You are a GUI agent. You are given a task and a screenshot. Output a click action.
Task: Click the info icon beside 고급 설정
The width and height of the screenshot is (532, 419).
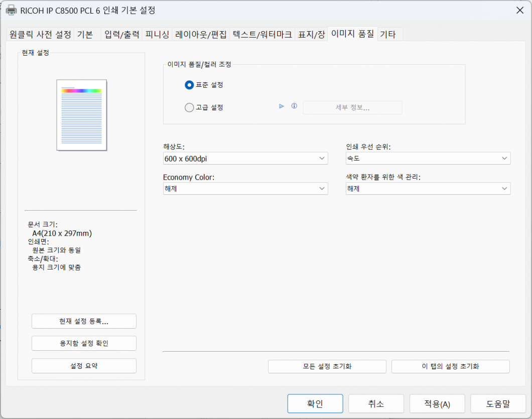click(294, 106)
